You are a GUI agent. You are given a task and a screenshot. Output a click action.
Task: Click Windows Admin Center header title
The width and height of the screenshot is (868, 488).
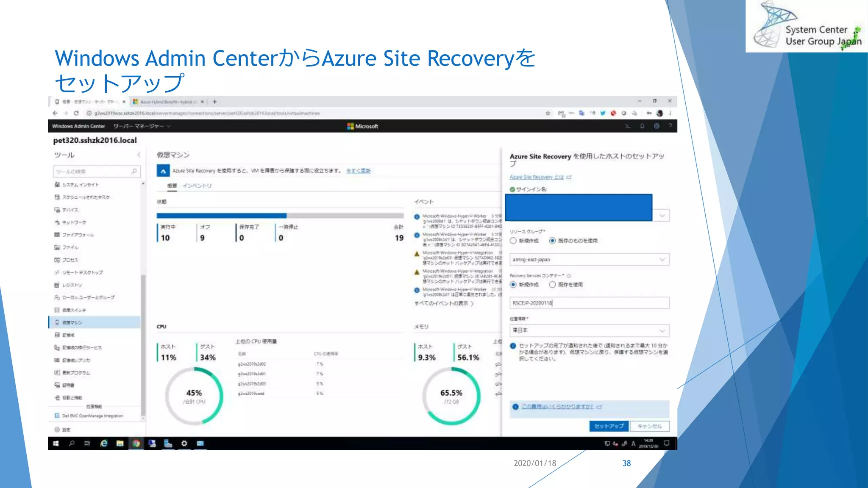tap(78, 126)
